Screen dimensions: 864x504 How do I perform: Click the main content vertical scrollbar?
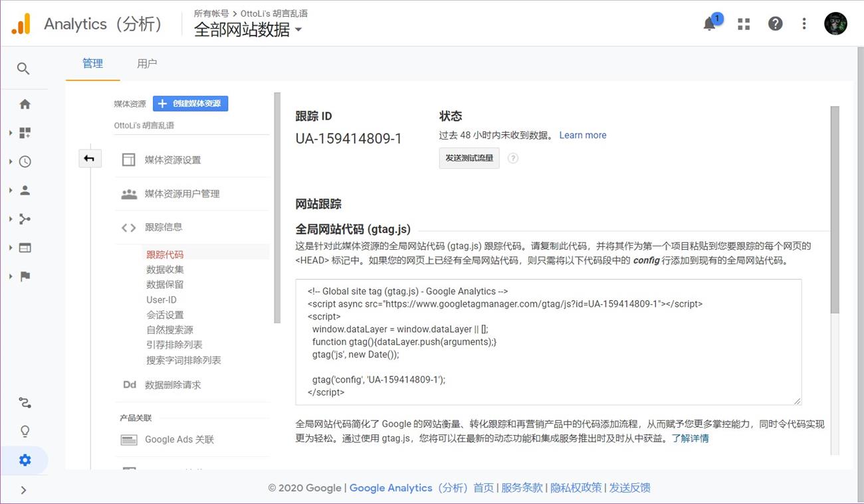pyautogui.click(x=835, y=209)
